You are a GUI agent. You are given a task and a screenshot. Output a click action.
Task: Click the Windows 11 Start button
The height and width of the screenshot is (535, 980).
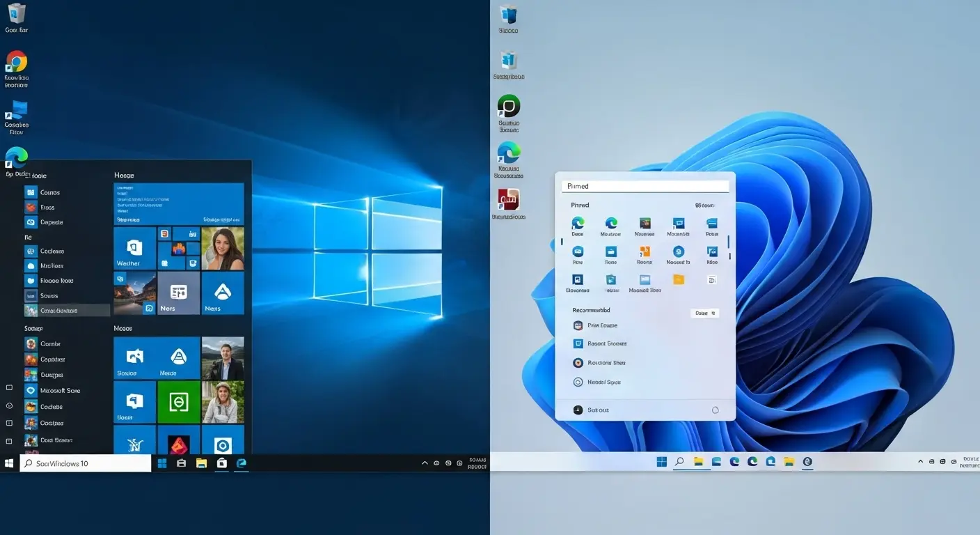tap(661, 461)
